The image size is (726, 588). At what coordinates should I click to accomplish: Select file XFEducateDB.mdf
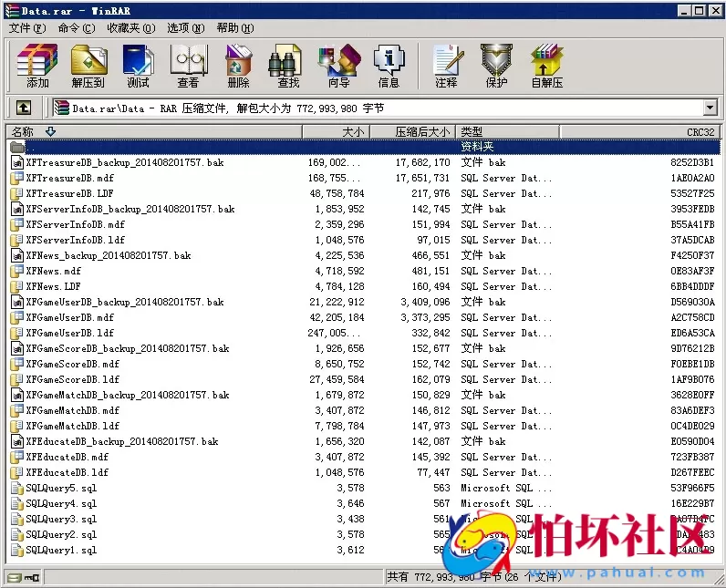click(x=67, y=457)
